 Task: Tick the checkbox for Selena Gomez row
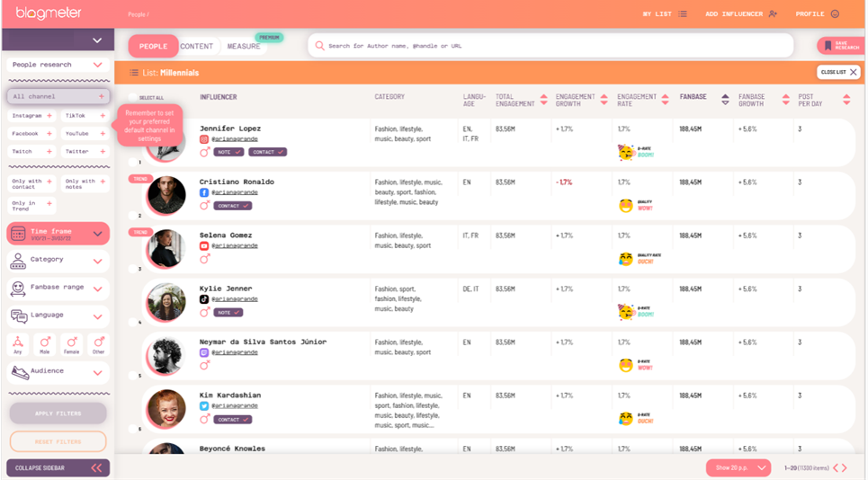tap(132, 269)
